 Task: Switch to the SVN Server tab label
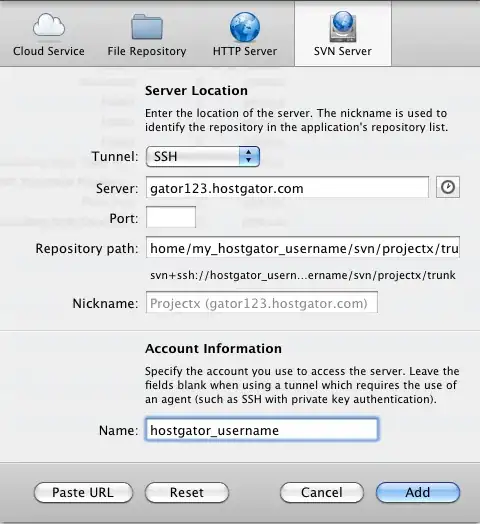tap(343, 51)
